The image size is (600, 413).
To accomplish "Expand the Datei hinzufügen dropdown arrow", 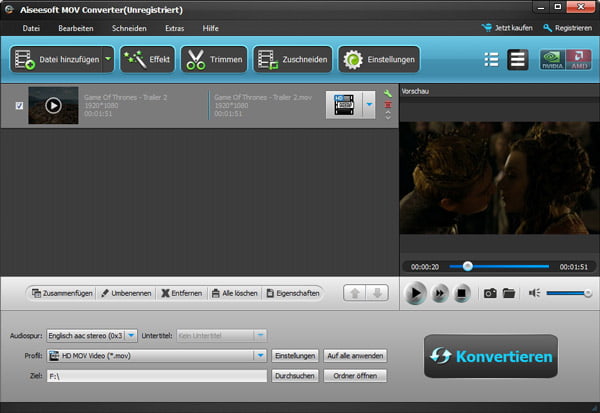I will coord(108,59).
